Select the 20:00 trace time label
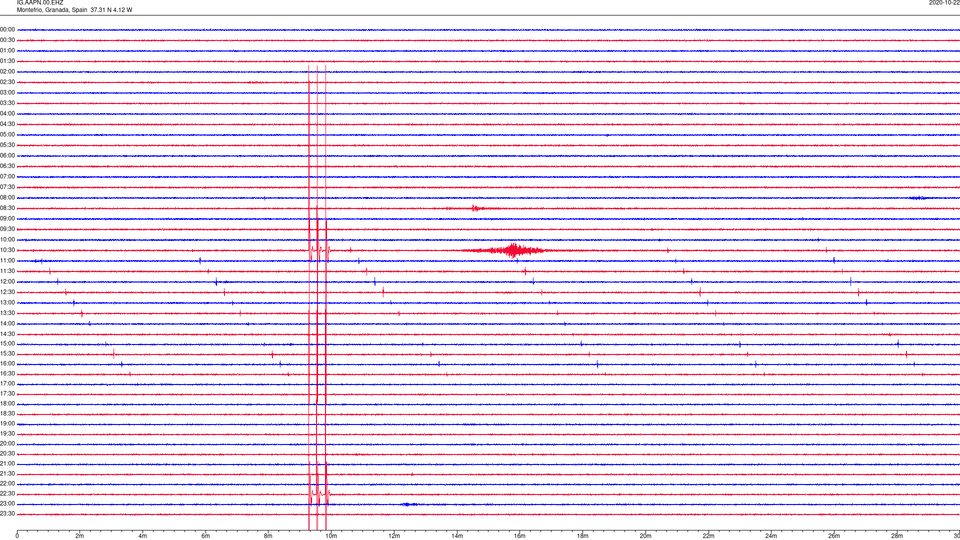 (7, 443)
